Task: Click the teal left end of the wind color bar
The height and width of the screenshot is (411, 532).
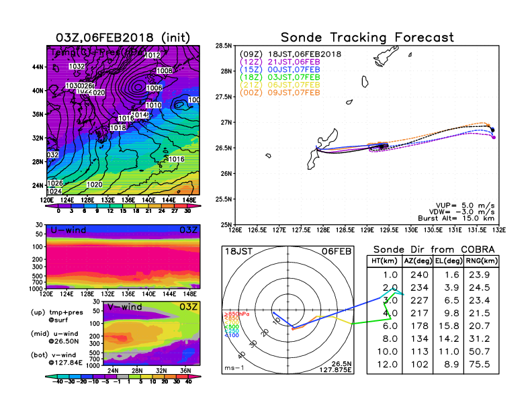Action: click(51, 376)
